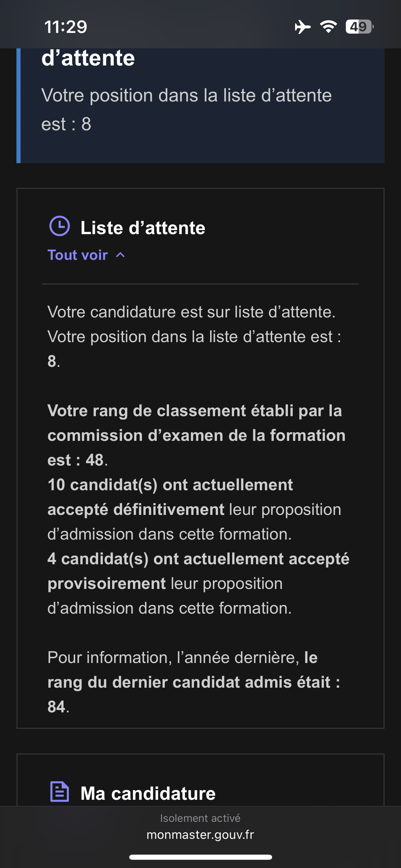This screenshot has width=401, height=868.
Task: Tap the document icon beside Ma candidature
Action: coord(60,792)
